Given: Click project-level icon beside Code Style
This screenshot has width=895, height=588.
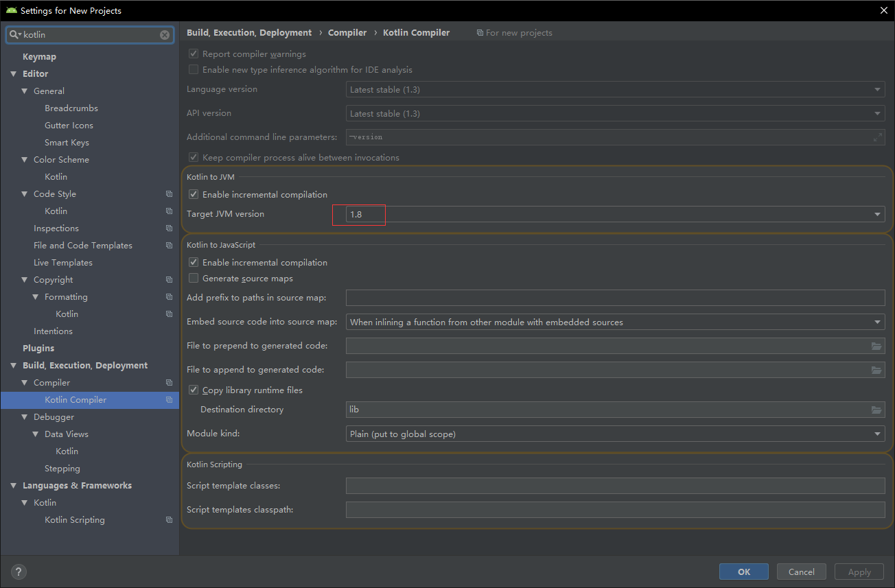Looking at the screenshot, I should pos(169,194).
